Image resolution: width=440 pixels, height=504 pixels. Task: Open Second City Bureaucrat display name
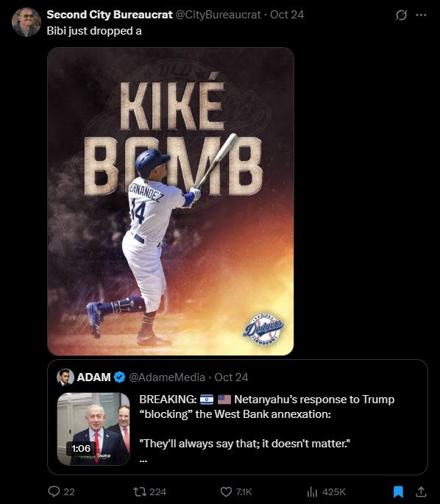110,15
